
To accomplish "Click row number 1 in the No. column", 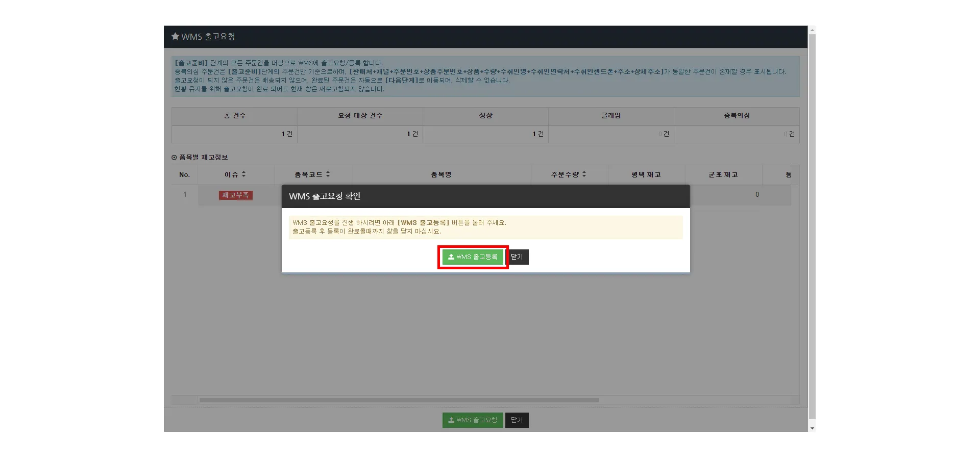I will [x=185, y=195].
